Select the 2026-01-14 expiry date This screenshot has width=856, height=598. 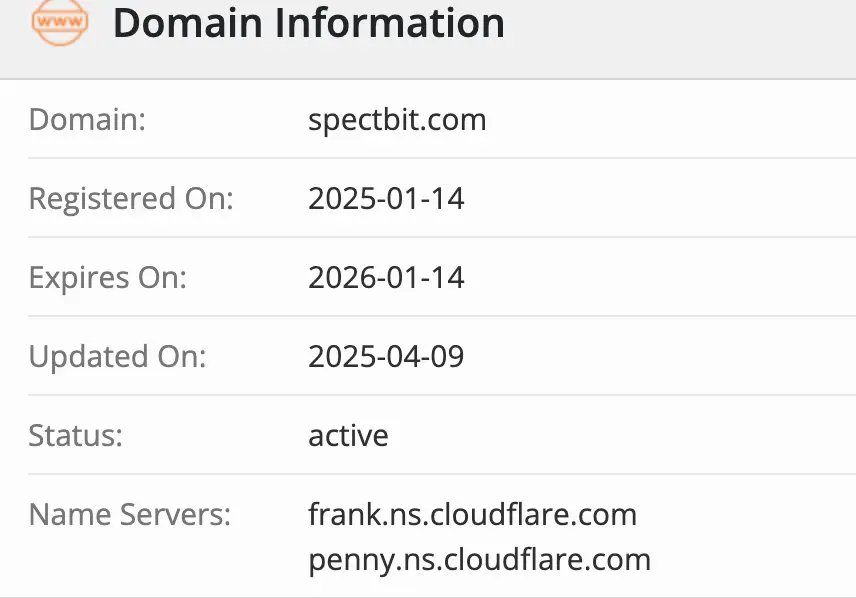[x=386, y=278]
